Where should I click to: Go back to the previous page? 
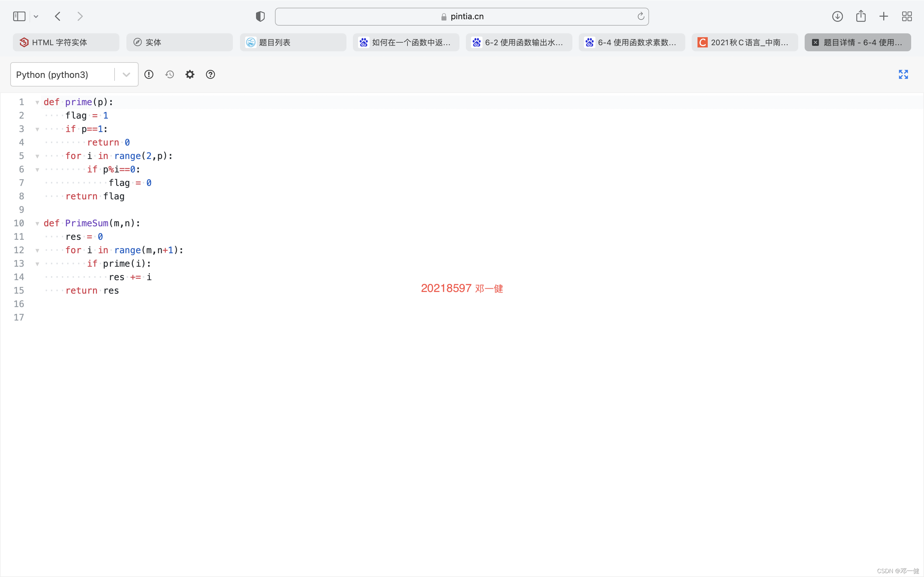58,16
